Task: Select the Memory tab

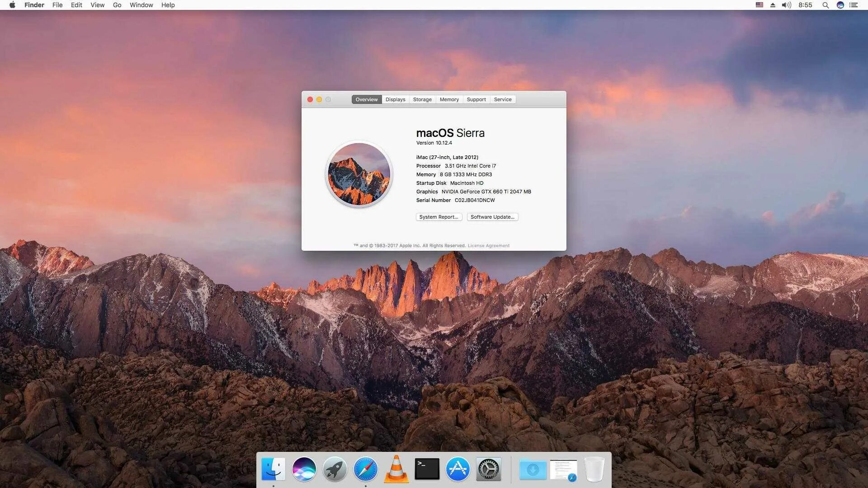Action: point(449,99)
